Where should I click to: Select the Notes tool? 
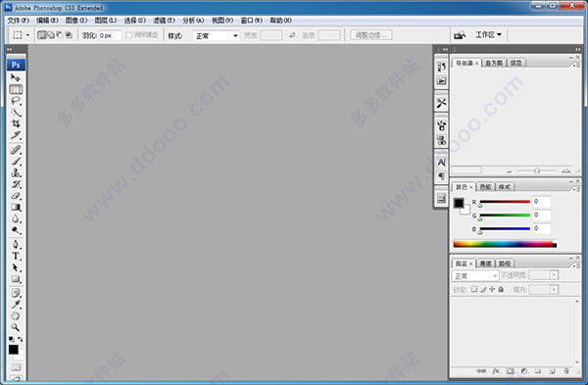16,293
